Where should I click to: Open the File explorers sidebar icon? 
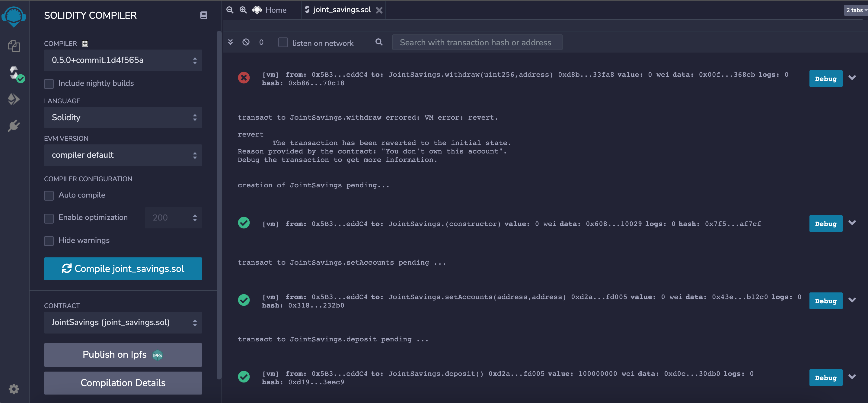14,46
